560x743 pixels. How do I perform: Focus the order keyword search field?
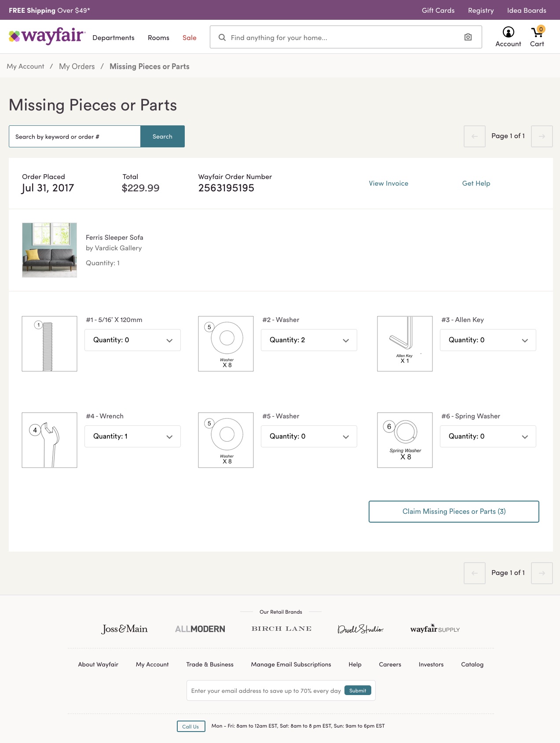(75, 137)
